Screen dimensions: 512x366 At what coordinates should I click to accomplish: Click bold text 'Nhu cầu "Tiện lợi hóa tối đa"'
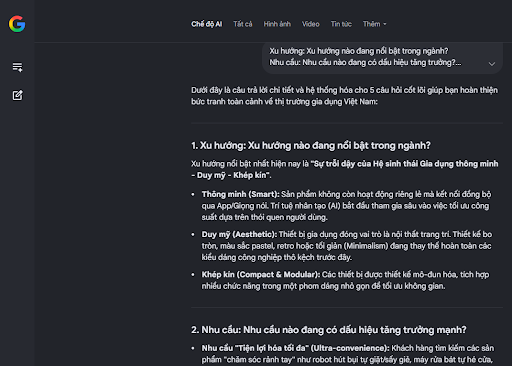coord(254,348)
